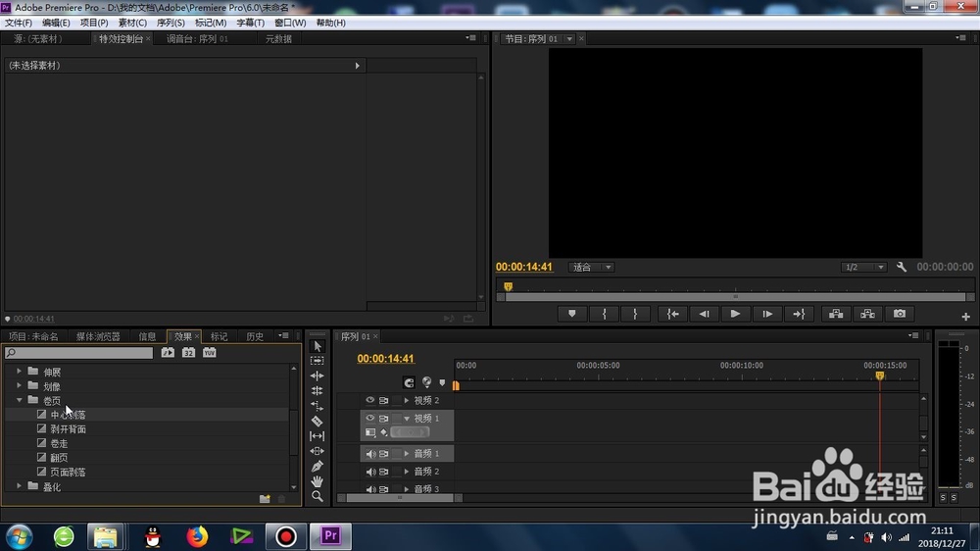Screen dimensions: 980x551
Task: Open the 文件(F) menu
Action: (19, 23)
